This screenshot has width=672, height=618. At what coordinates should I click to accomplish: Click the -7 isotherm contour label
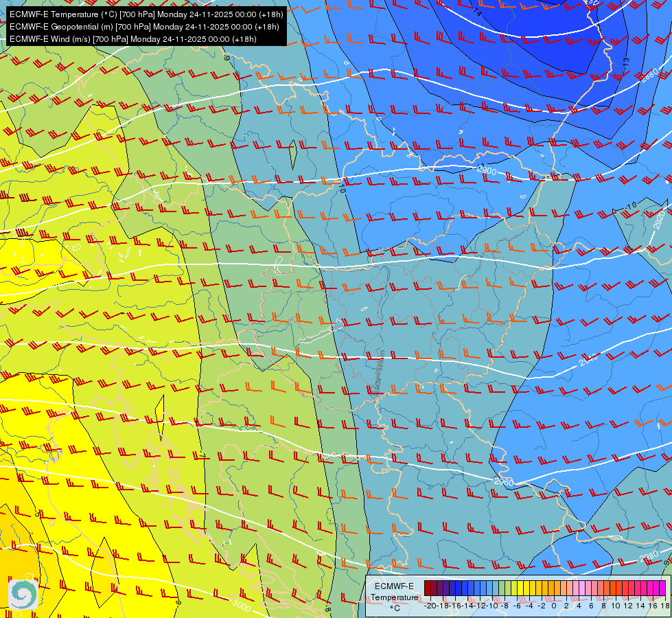click(203, 455)
